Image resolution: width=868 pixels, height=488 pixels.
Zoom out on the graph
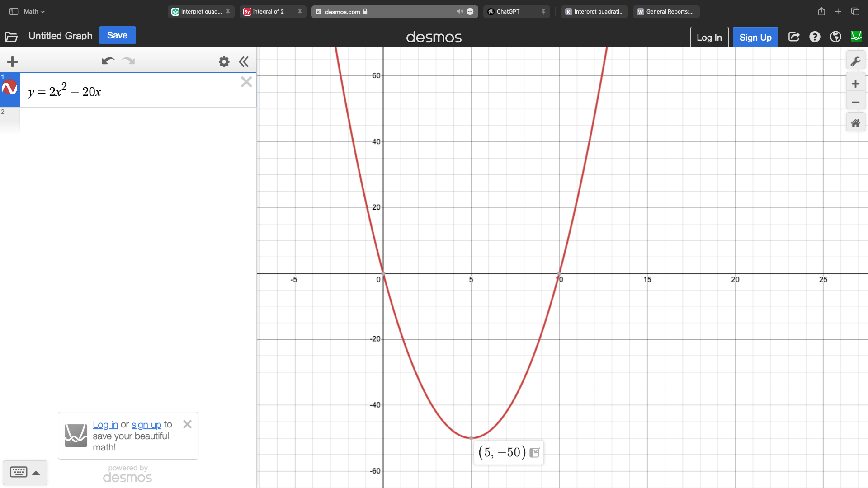[x=855, y=103]
